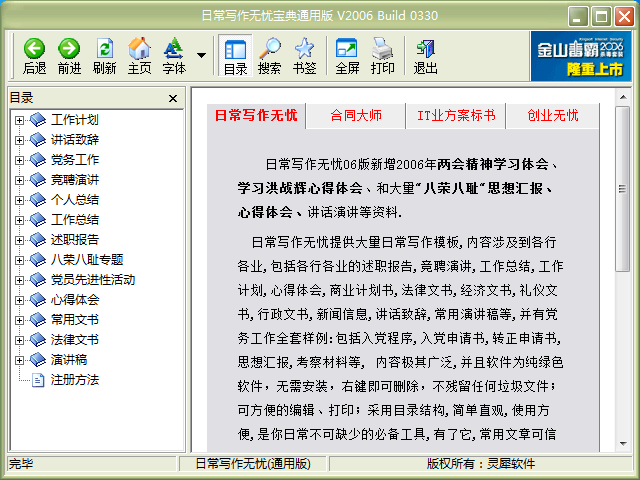Click the 退出 exit icon

(425, 49)
